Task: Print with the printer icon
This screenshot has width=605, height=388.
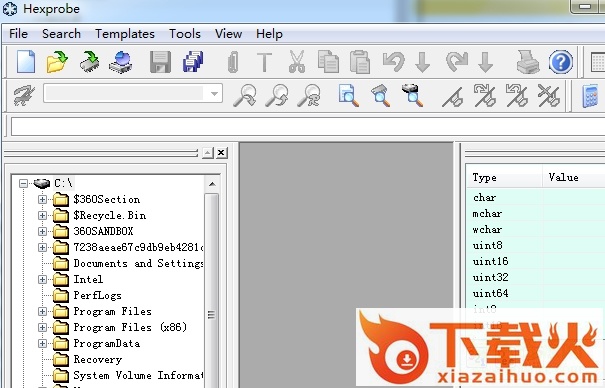Action: pyautogui.click(x=528, y=62)
